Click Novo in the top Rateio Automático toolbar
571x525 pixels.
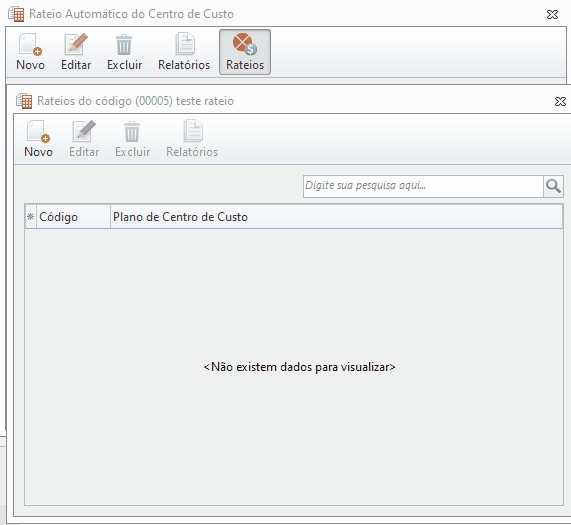pyautogui.click(x=30, y=52)
